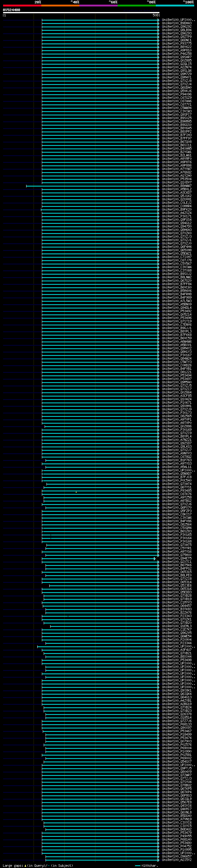Select the UniRef100_B8YPL4 label
Screen dimensions: 197x868
(x=177, y=436)
